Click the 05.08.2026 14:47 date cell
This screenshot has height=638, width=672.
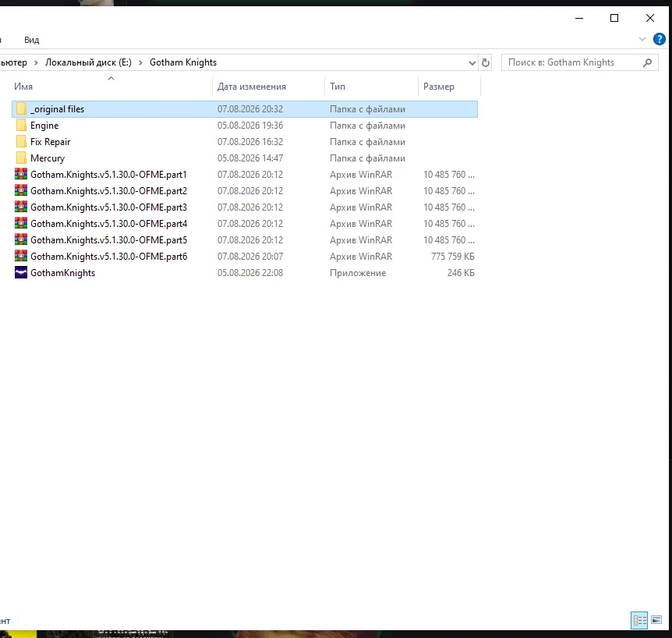[250, 158]
